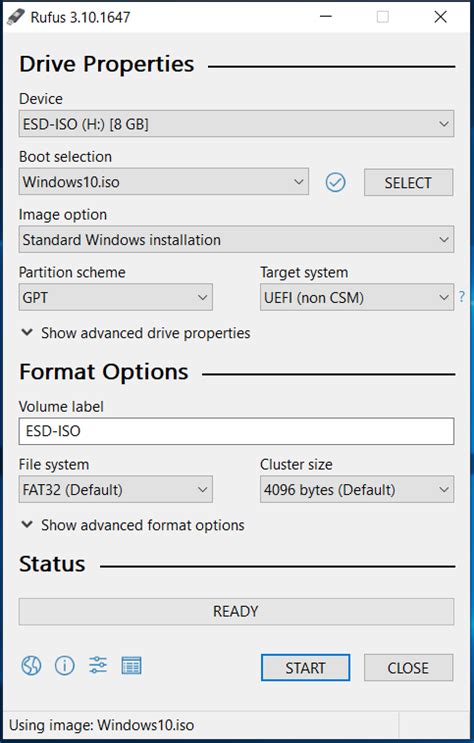The image size is (474, 743).
Task: Click the SELECT button
Action: tap(409, 182)
